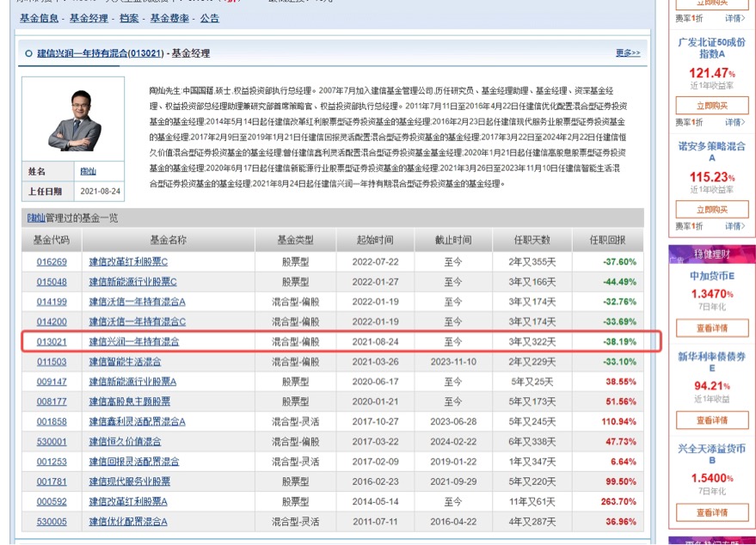This screenshot has width=756, height=545.
Task: Click the 稳健理财 banner header
Action: 712,254
